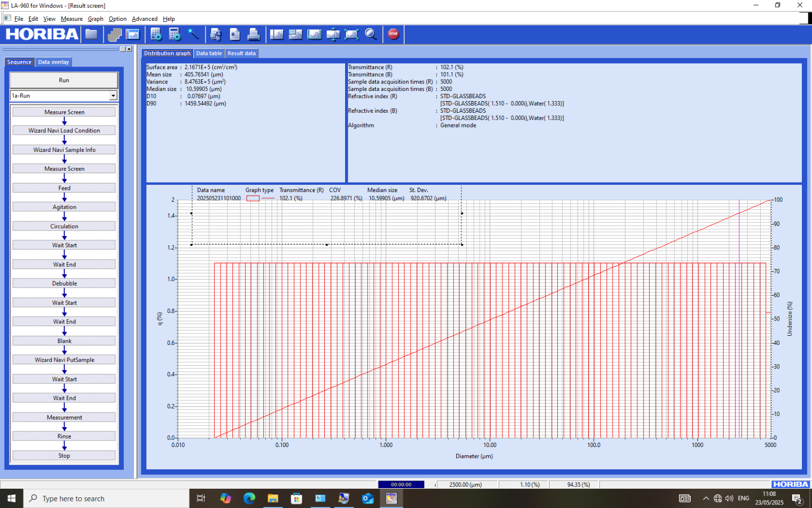
Task: Open the Measure menu
Action: pyautogui.click(x=72, y=19)
